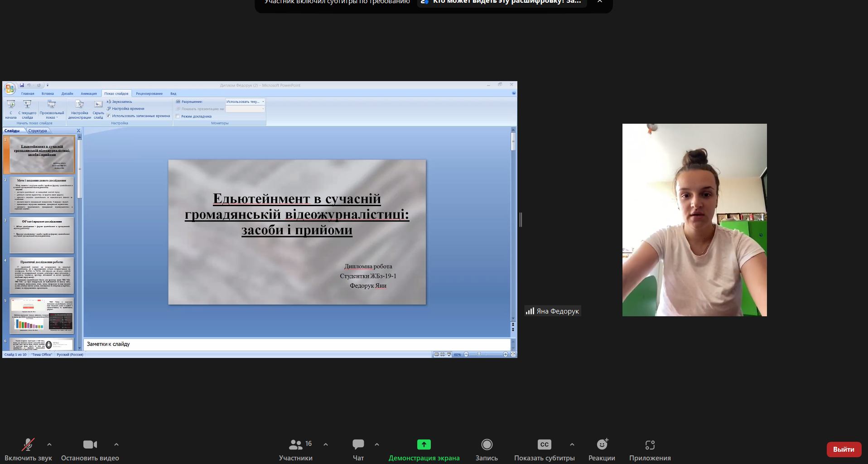
Task: Select slide 4 thumbnail Практичні дослідження
Action: pos(42,275)
